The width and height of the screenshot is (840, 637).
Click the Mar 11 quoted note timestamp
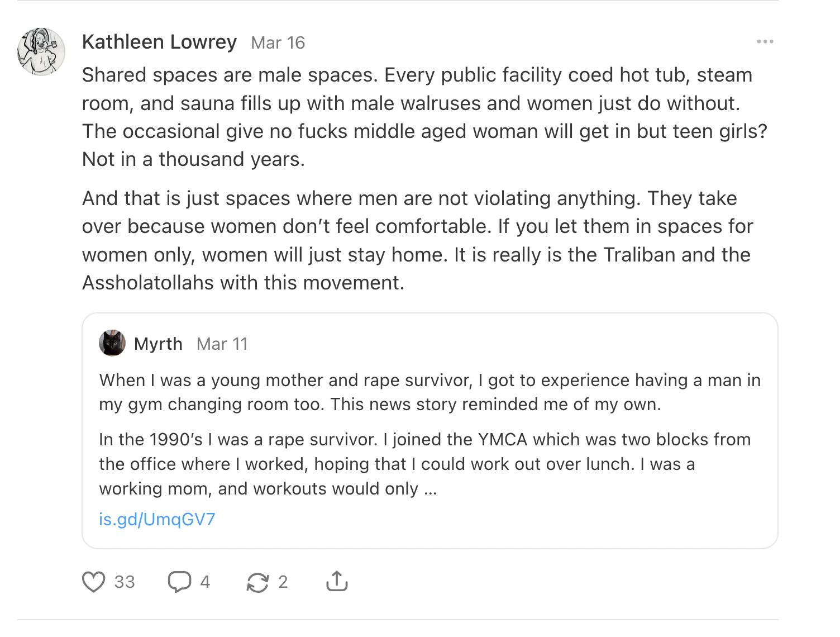222,344
